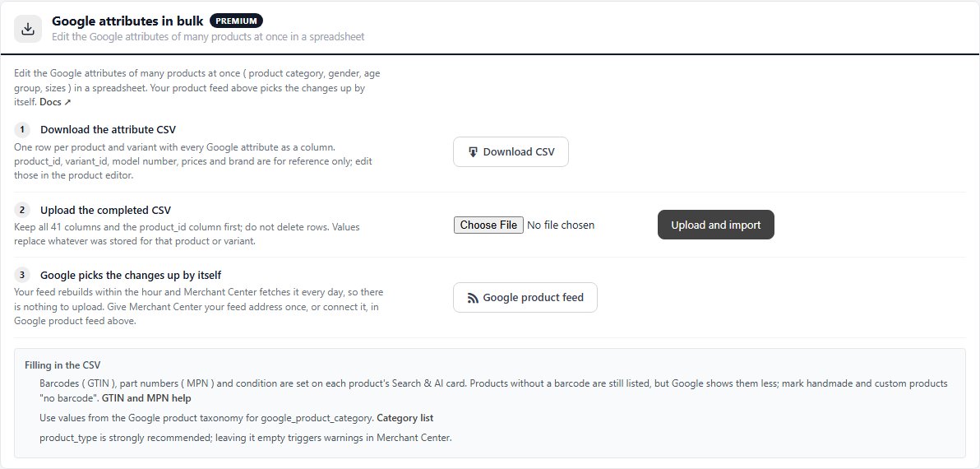Click the line starting "product_type is strongly recommended"

click(x=246, y=438)
